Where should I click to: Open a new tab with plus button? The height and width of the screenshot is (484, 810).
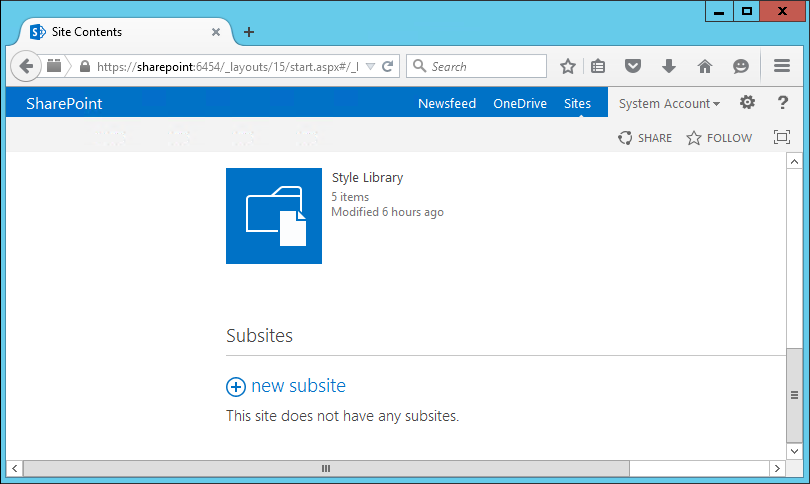point(248,32)
